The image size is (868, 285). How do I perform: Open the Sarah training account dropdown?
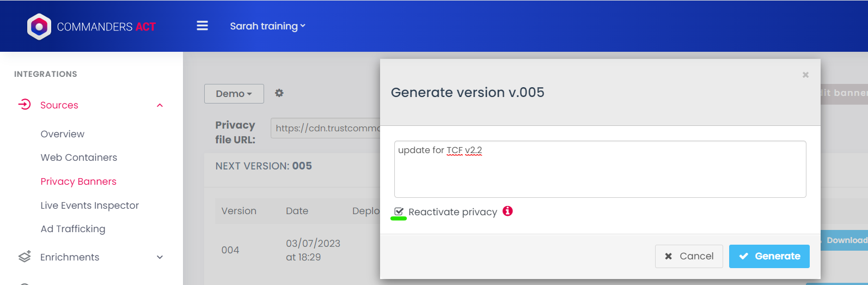267,26
